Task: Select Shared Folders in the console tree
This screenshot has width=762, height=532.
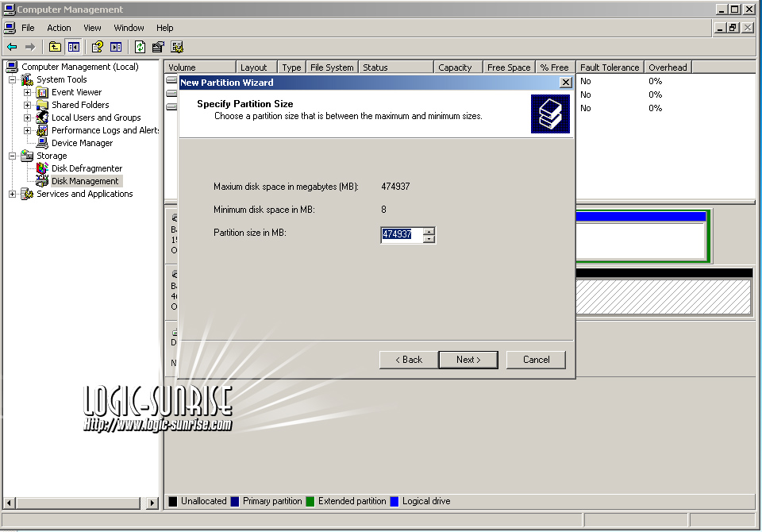Action: 80,105
